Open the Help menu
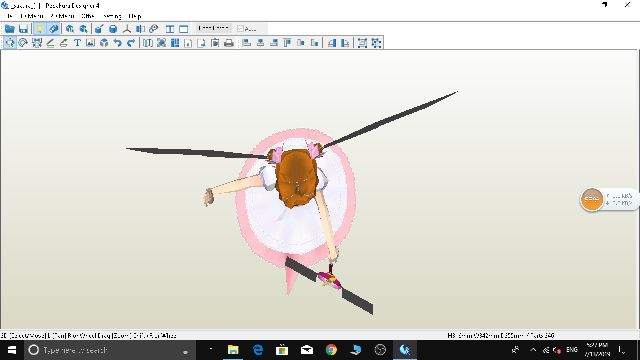This screenshot has width=640, height=360. (135, 16)
